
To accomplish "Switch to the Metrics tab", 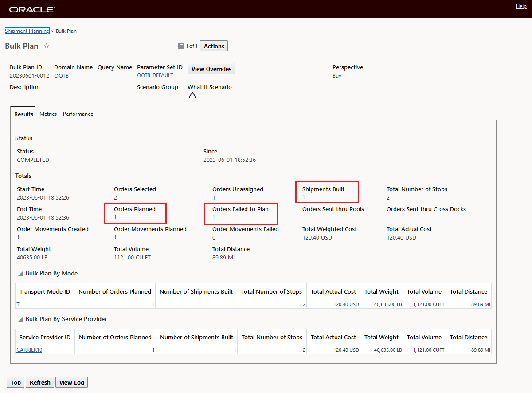I will [48, 114].
